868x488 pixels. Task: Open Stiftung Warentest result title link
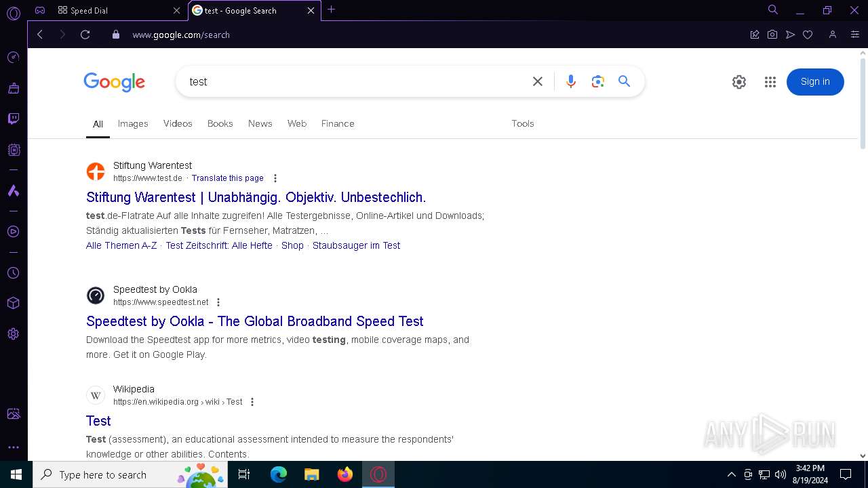pos(256,197)
